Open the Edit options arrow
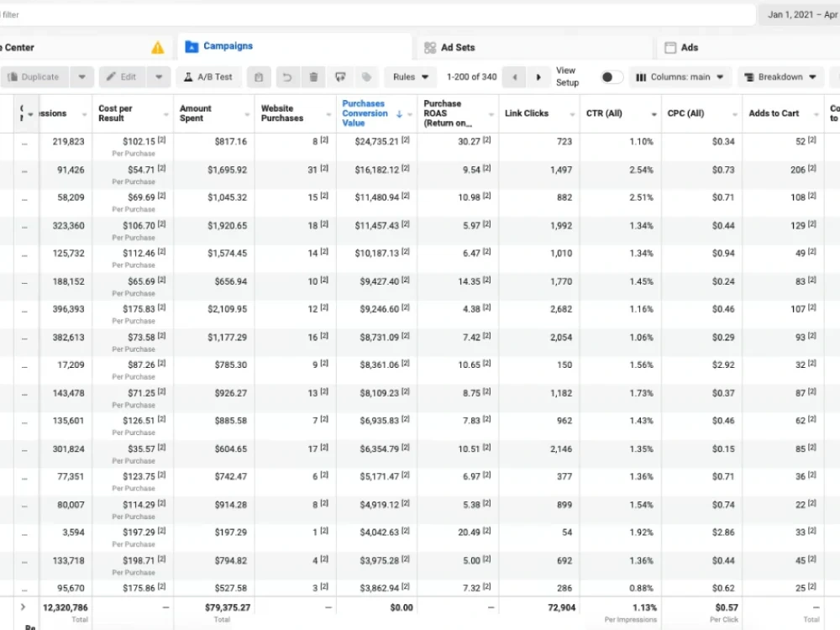840x630 pixels. pyautogui.click(x=159, y=77)
